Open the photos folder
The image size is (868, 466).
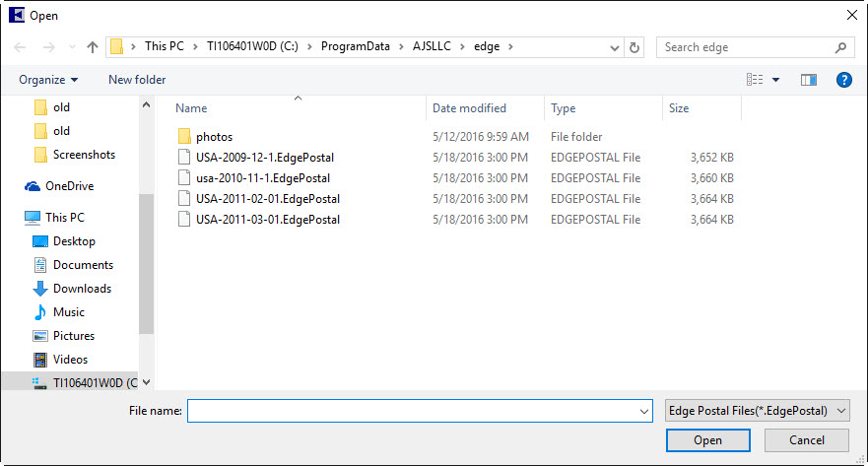coord(214,137)
